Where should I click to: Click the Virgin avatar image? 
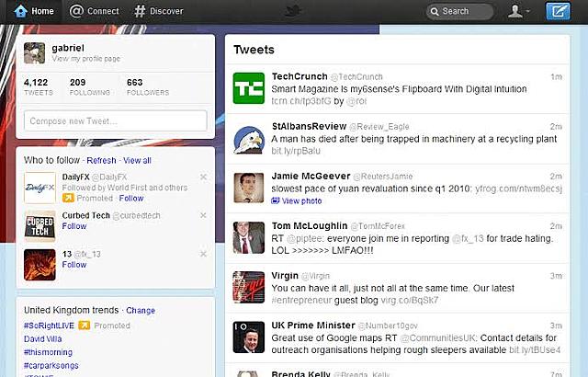[249, 287]
